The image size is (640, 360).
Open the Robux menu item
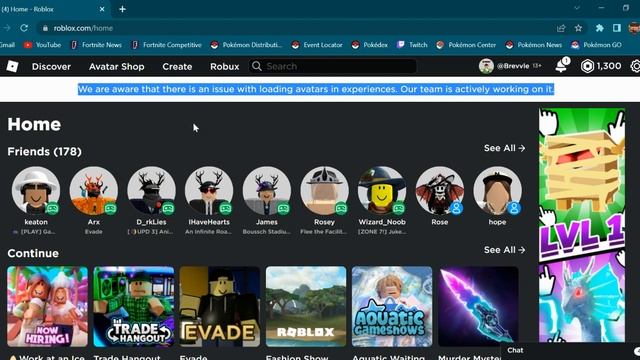pos(224,67)
